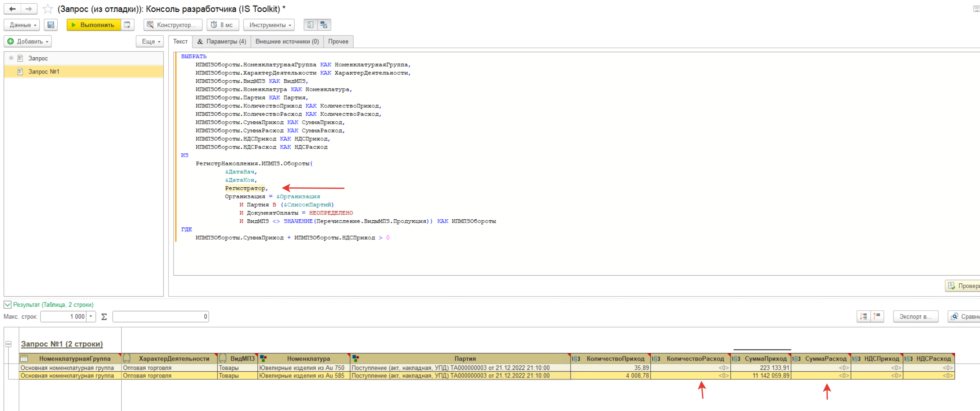This screenshot has width=980, height=411.
Task: Toggle the Результат section checkbox
Action: [x=7, y=305]
